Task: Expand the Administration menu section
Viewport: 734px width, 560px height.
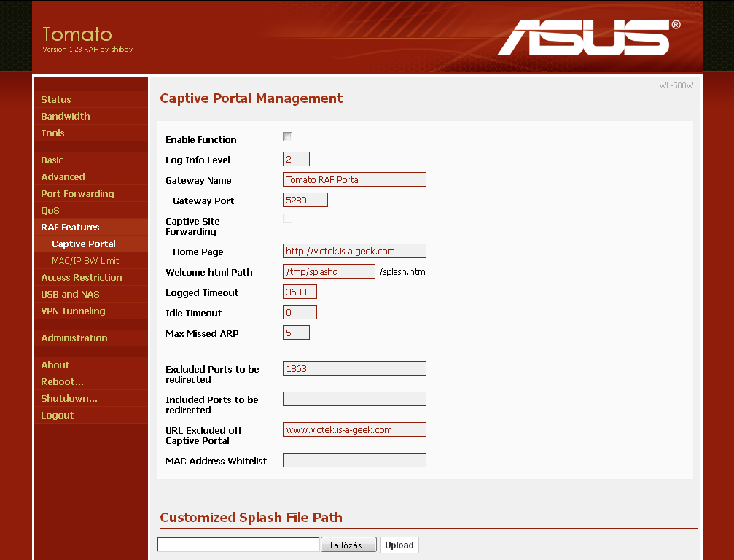Action: coord(74,338)
